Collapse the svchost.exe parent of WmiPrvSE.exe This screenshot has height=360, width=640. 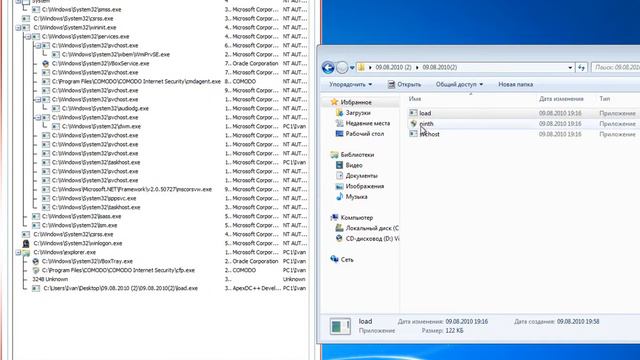pyautogui.click(x=38, y=46)
